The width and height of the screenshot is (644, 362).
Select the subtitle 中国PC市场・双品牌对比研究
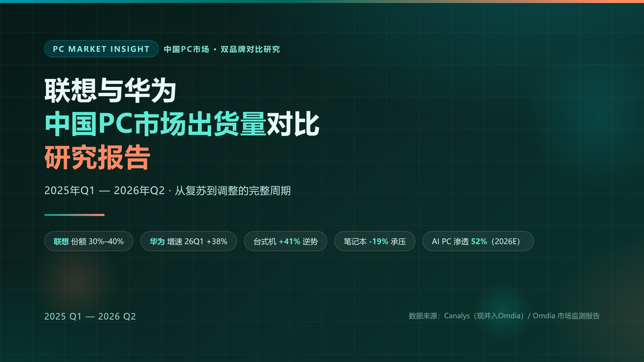[x=222, y=49]
